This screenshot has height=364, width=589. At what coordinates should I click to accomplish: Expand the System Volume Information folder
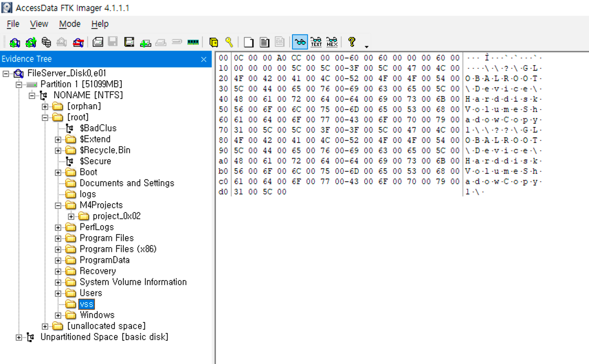coord(58,283)
